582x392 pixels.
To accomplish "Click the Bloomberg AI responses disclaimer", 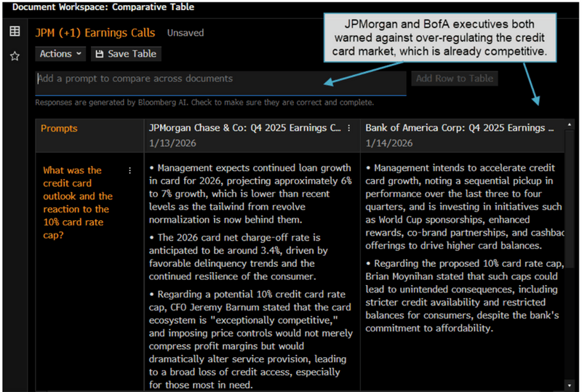I will click(204, 103).
